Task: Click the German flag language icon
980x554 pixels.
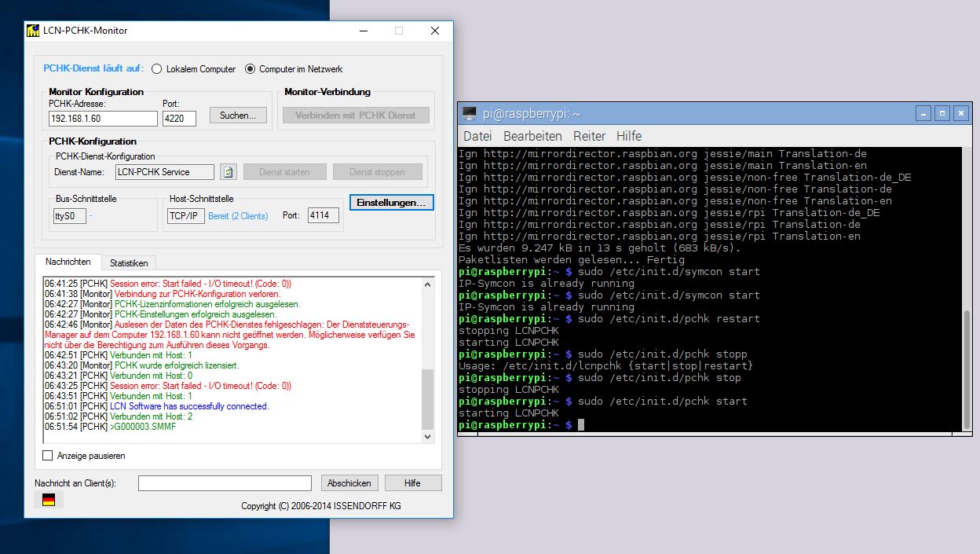Action: (x=49, y=500)
